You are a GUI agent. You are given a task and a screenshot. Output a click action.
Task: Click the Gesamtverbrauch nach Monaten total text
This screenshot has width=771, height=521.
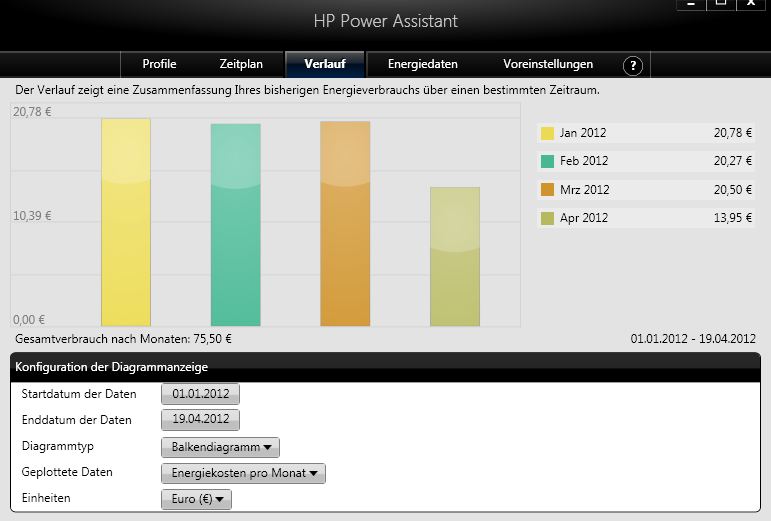(x=123, y=339)
